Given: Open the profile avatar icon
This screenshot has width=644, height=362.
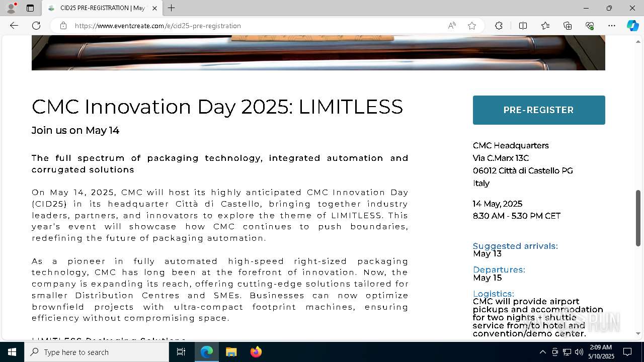Looking at the screenshot, I should coord(11,8).
